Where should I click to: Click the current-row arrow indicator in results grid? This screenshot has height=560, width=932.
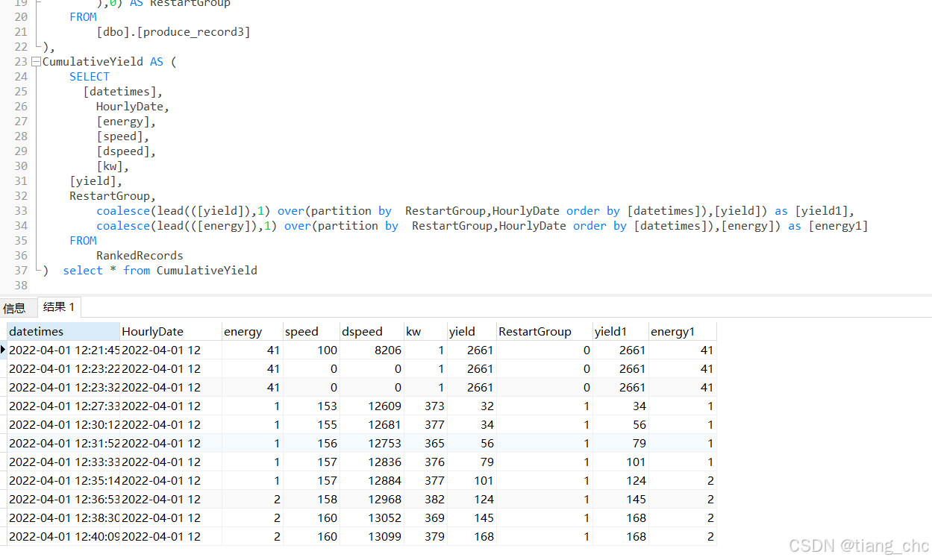point(4,350)
